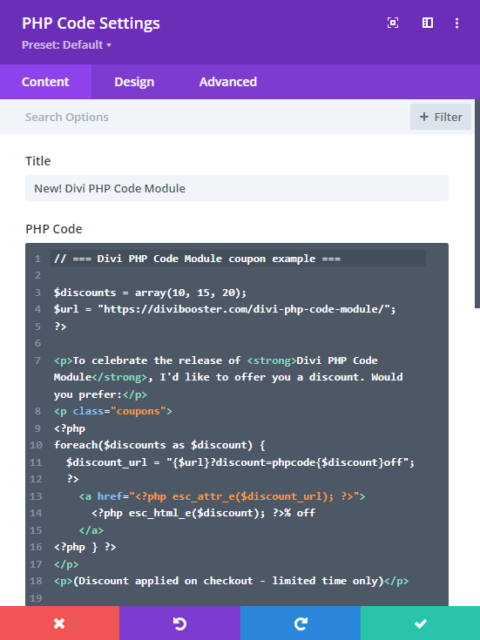Click the + Filter button
480x640 pixels.
[440, 117]
